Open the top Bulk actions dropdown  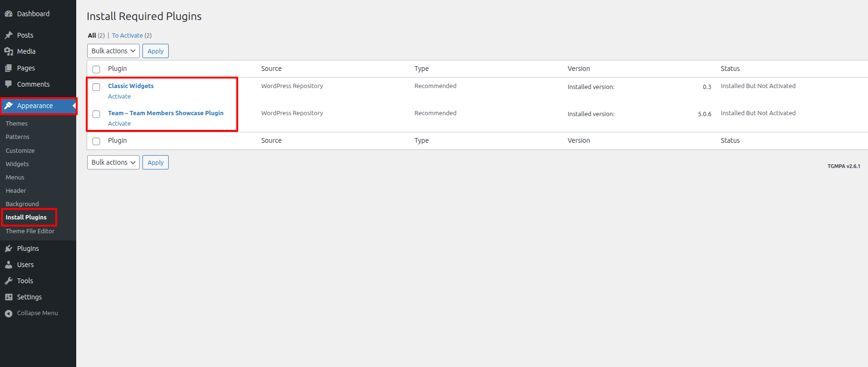click(113, 51)
